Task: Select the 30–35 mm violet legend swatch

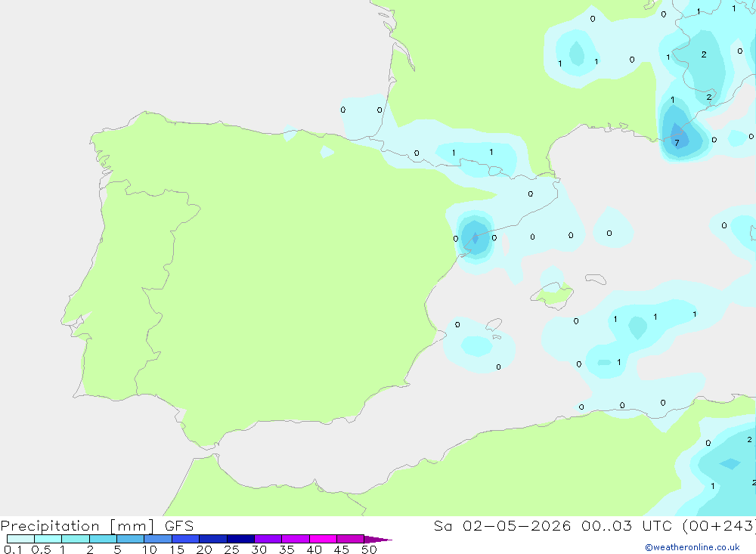Action: pyautogui.click(x=268, y=539)
